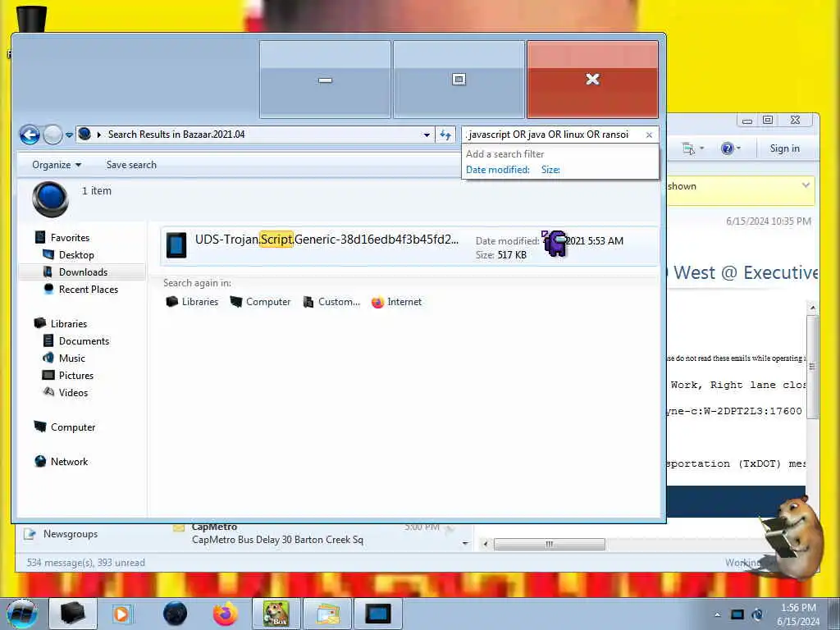Click the vertical scrollbar in mail reading pane

pos(812,367)
